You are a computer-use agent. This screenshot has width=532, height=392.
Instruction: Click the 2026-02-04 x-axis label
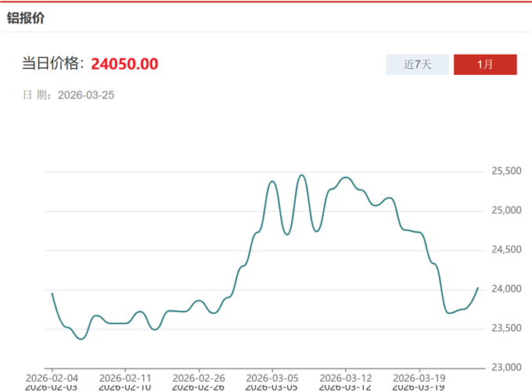(52, 376)
